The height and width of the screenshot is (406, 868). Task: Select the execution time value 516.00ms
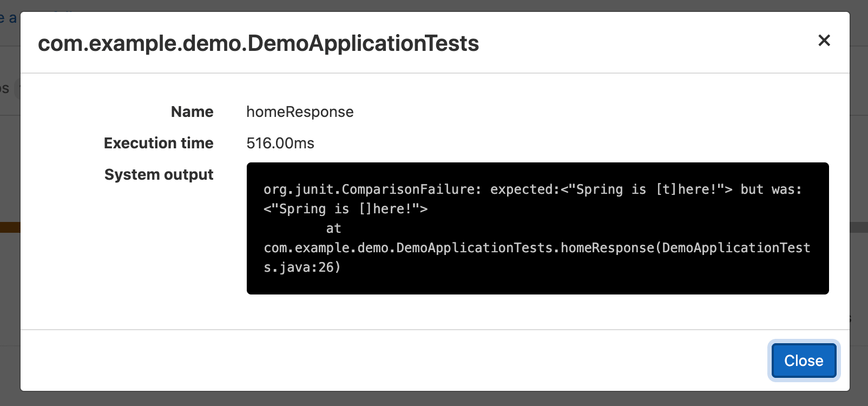coord(280,143)
